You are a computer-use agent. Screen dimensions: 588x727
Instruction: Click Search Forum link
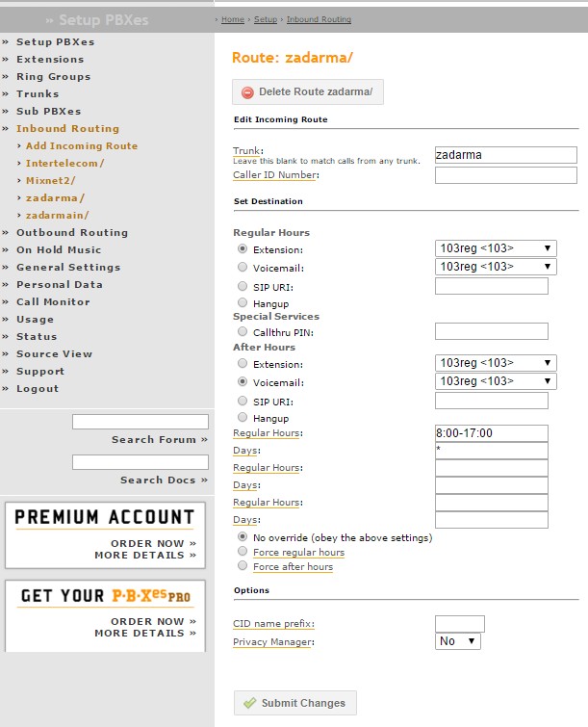(x=159, y=440)
